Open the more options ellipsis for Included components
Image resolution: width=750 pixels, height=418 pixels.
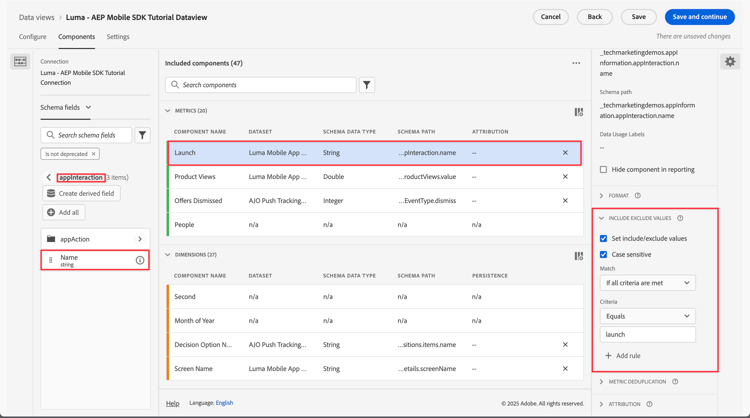576,63
